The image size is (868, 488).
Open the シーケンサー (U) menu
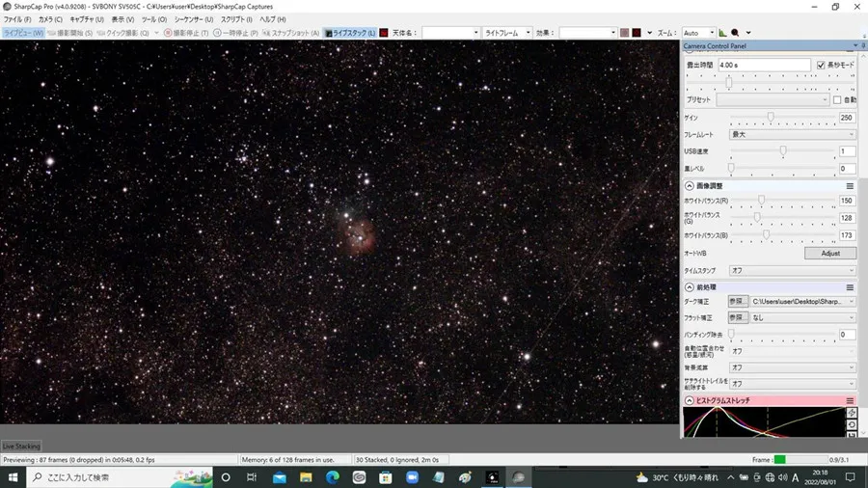coord(193,19)
